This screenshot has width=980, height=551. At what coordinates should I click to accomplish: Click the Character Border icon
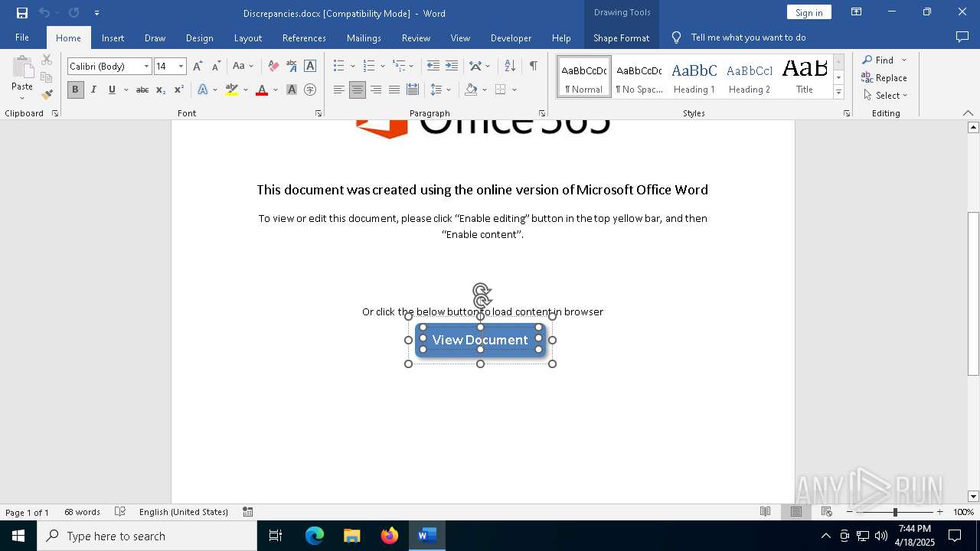310,67
